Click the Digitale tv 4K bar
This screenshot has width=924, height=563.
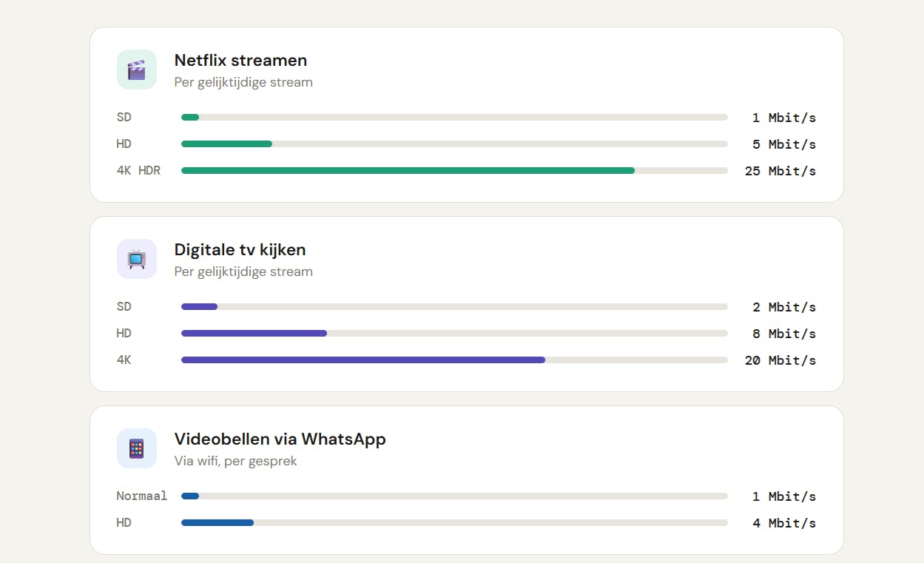pos(363,360)
